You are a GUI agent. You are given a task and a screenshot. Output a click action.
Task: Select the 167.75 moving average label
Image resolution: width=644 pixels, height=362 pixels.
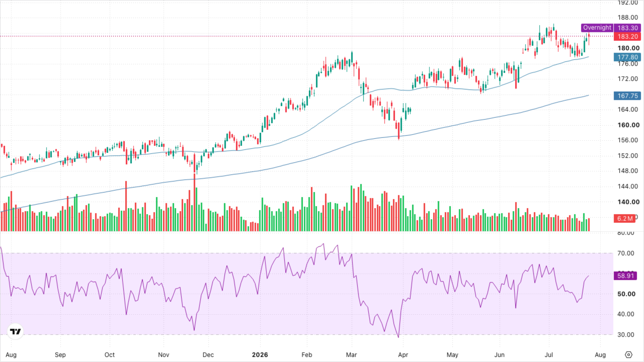(x=628, y=96)
